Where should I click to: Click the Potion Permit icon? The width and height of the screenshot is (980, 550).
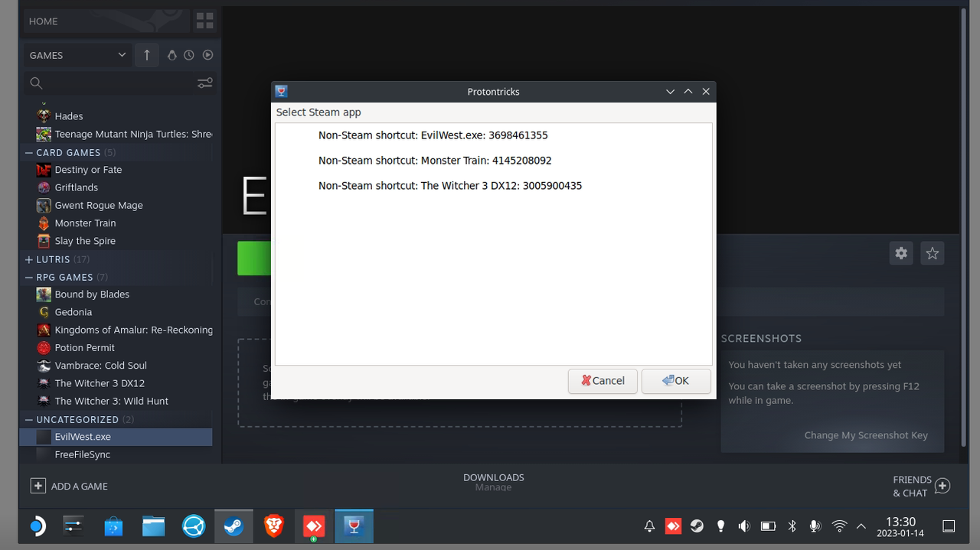click(x=44, y=347)
